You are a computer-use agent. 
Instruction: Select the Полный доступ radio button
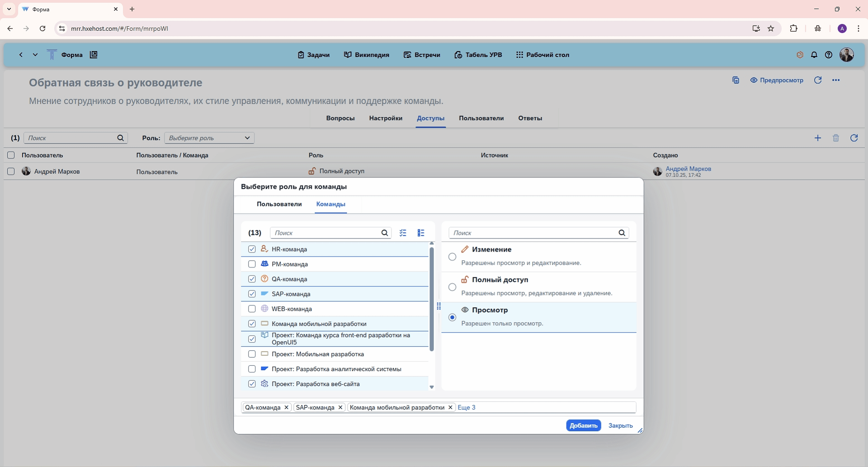(x=452, y=287)
